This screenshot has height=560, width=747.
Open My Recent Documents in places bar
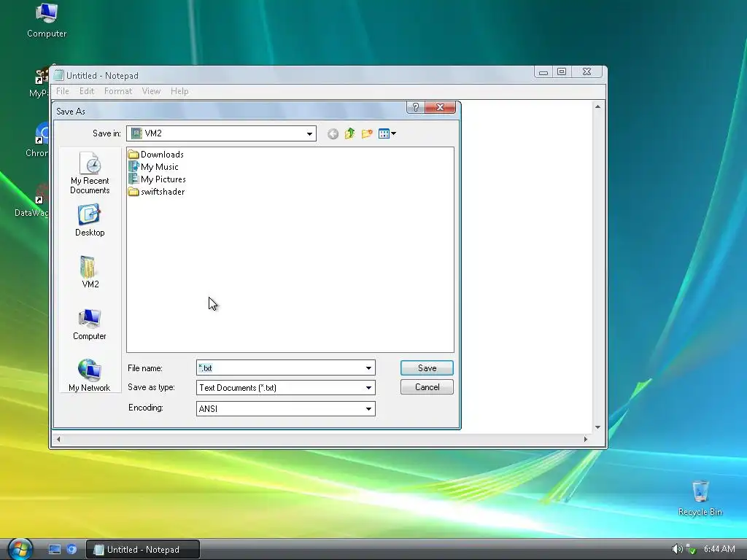tap(90, 173)
